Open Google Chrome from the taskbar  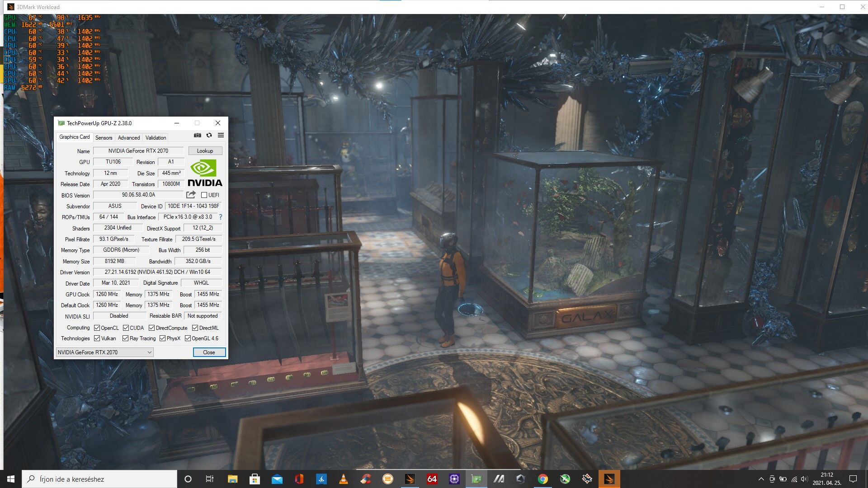click(x=542, y=479)
